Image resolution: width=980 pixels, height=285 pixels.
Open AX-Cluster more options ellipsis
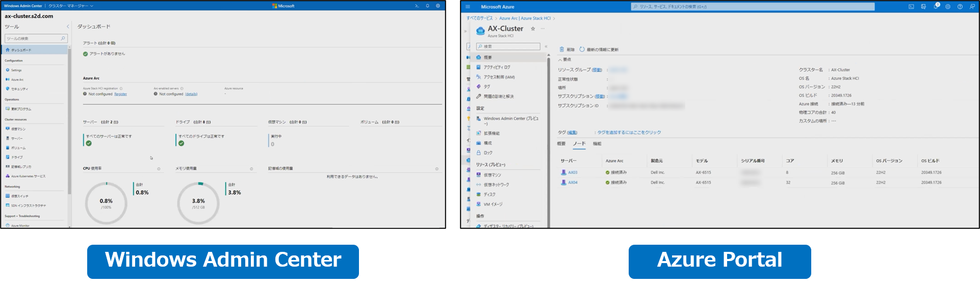click(543, 29)
